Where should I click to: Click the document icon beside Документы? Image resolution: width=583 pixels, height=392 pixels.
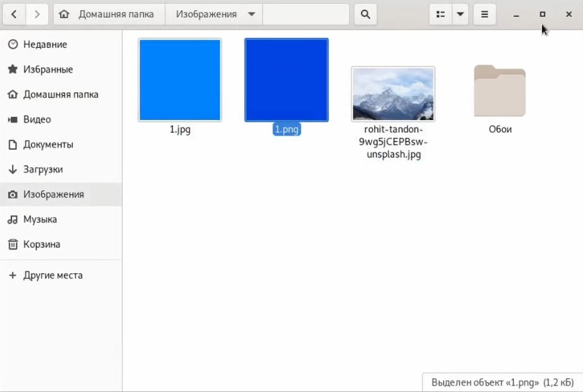pyautogui.click(x=13, y=144)
